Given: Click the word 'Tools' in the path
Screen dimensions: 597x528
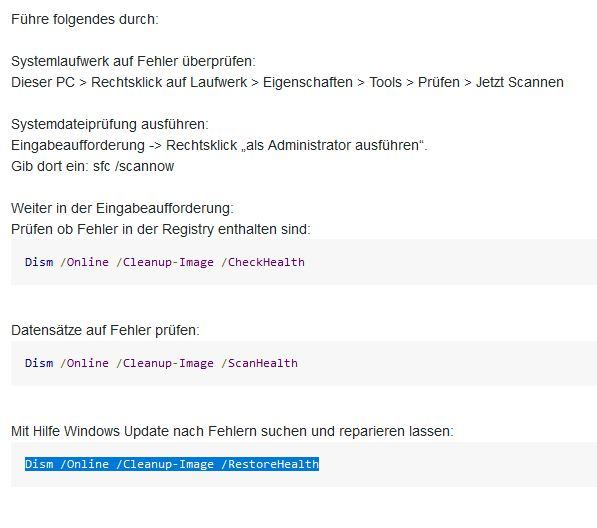Looking at the screenshot, I should point(385,83).
